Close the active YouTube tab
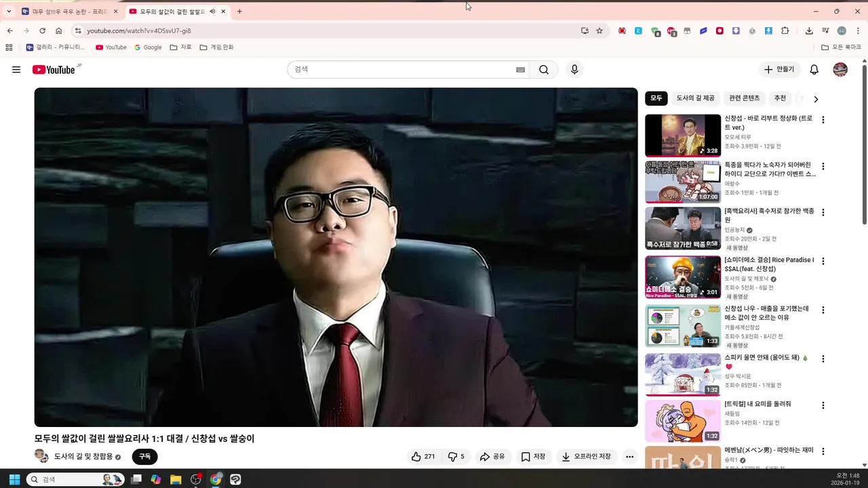 (222, 12)
